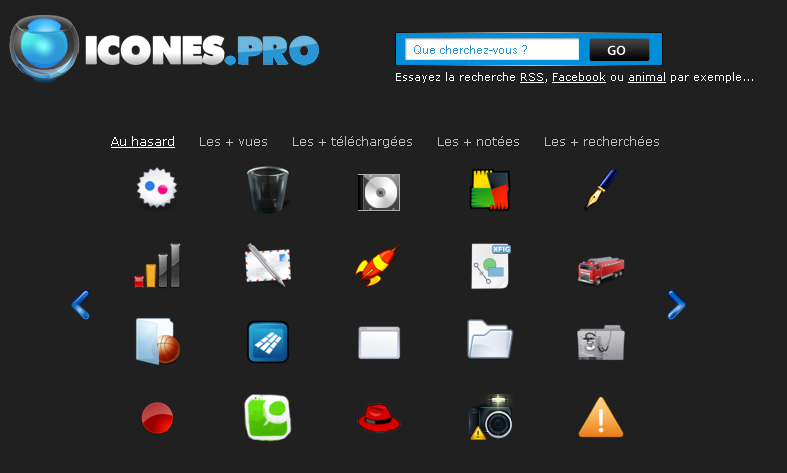Click the blank window icon
The width and height of the screenshot is (787, 473).
click(x=379, y=342)
